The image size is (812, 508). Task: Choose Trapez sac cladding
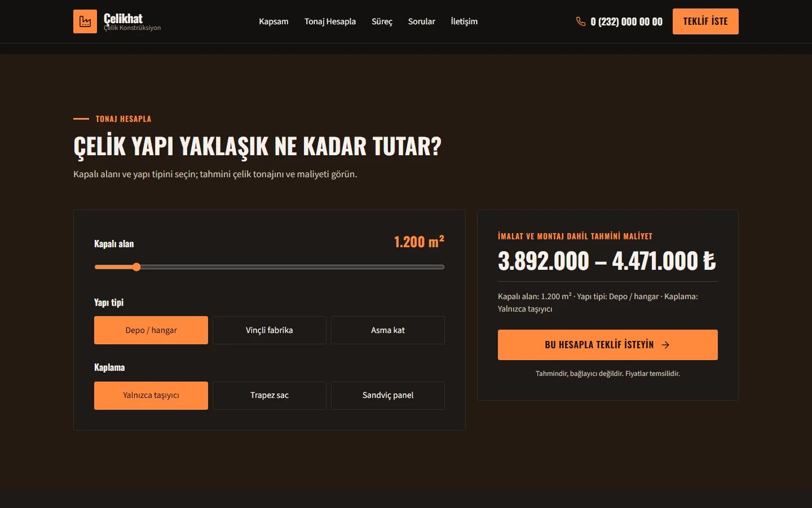coord(270,396)
